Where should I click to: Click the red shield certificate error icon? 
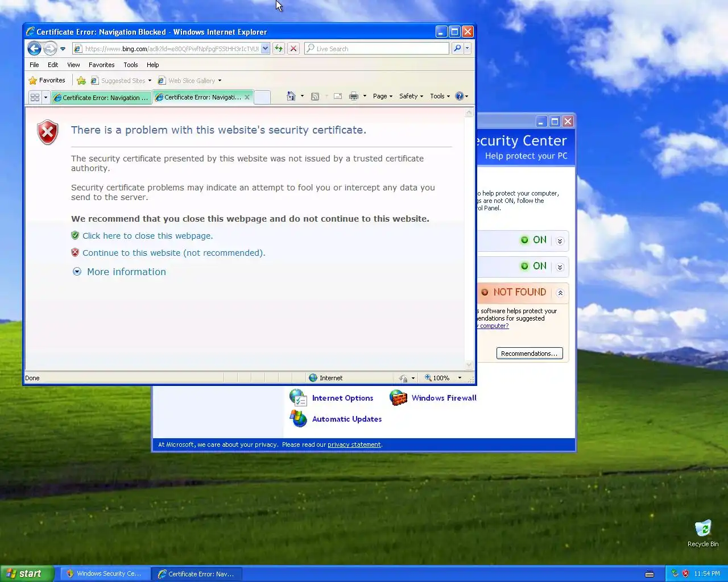(48, 132)
